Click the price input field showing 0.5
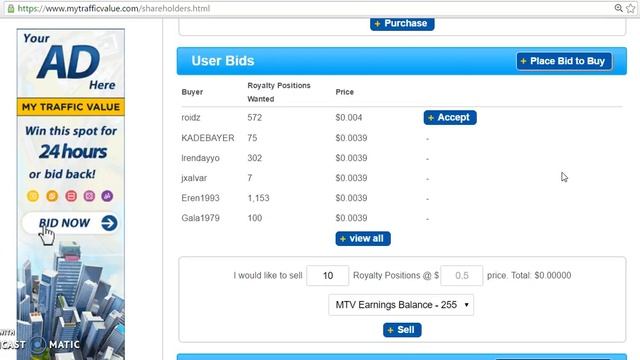 point(462,276)
